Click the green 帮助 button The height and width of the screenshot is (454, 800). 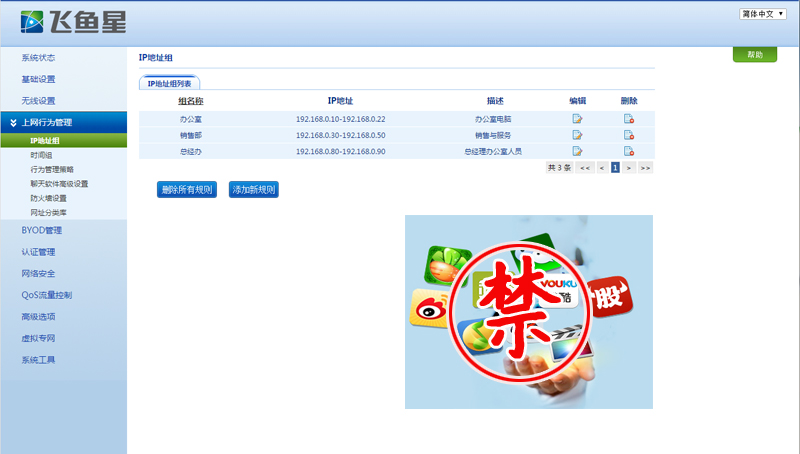pyautogui.click(x=755, y=54)
